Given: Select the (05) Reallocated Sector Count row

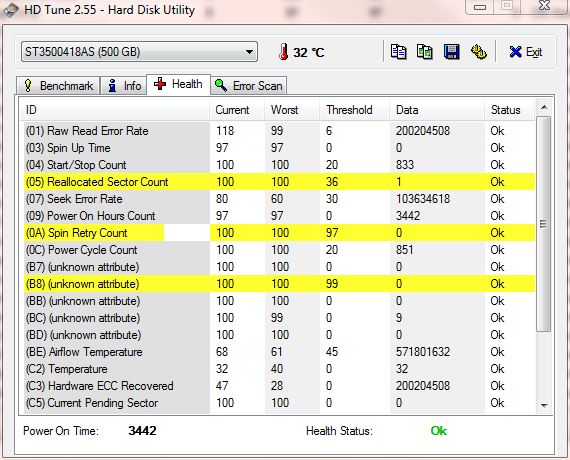Looking at the screenshot, I should [279, 181].
